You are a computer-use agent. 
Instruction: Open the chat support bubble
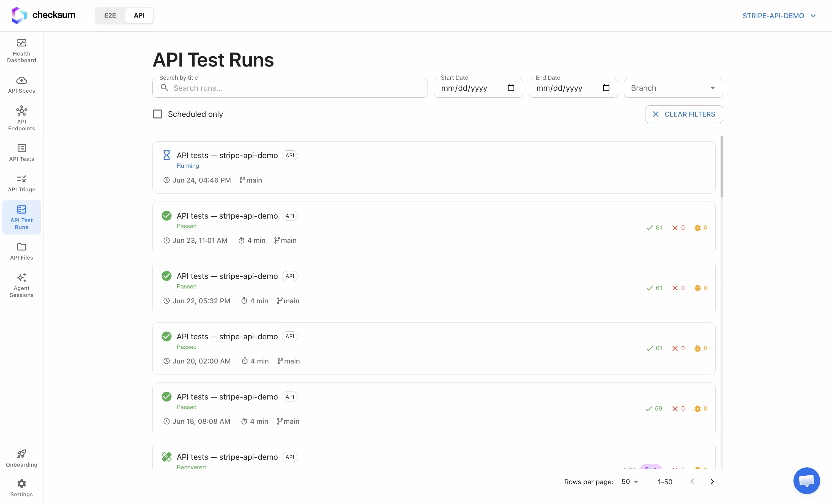[807, 480]
